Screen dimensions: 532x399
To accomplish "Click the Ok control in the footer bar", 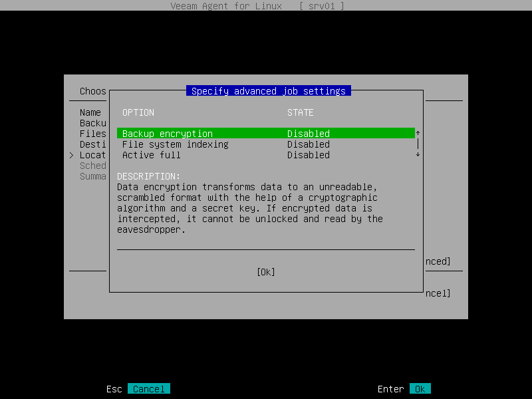I will tap(421, 388).
